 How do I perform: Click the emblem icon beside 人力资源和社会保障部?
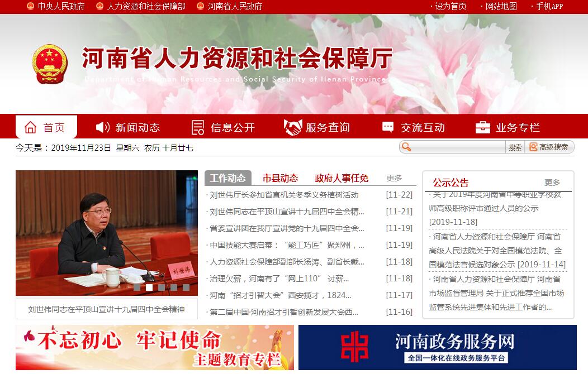point(99,6)
